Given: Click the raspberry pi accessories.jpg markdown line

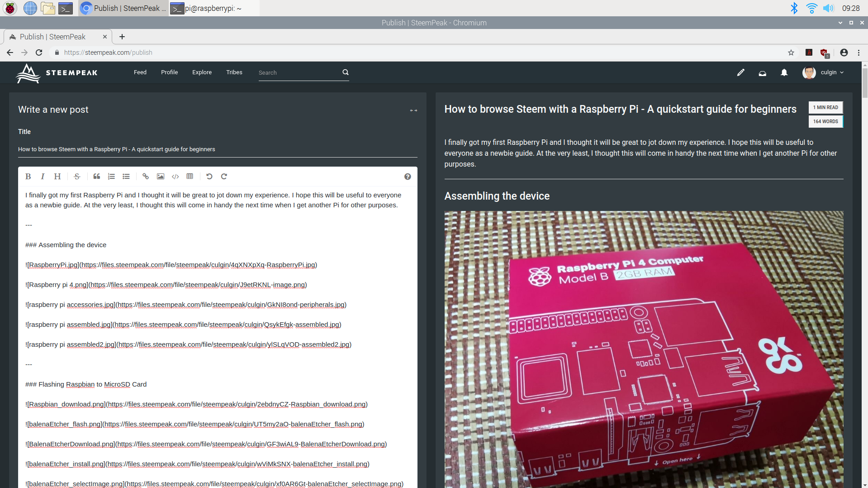Looking at the screenshot, I should point(186,305).
